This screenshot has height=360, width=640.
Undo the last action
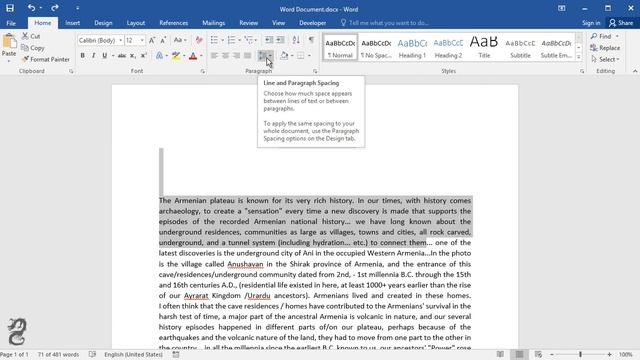[x=31, y=8]
